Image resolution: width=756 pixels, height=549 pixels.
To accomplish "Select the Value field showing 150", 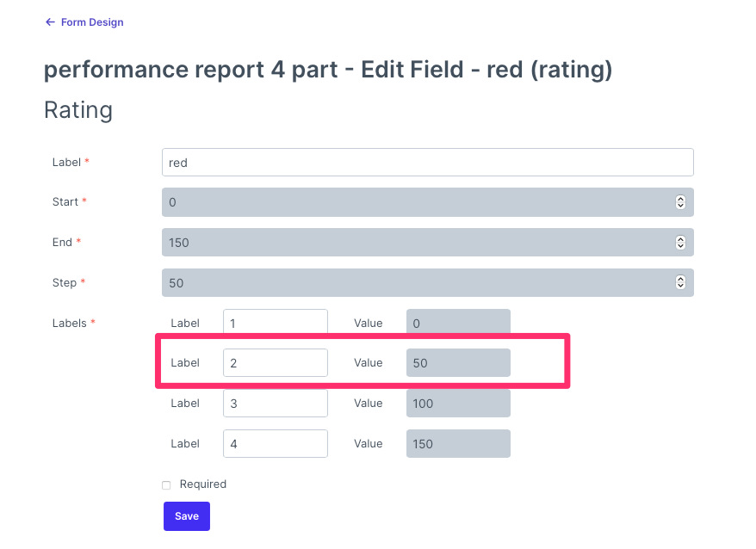I will 457,443.
